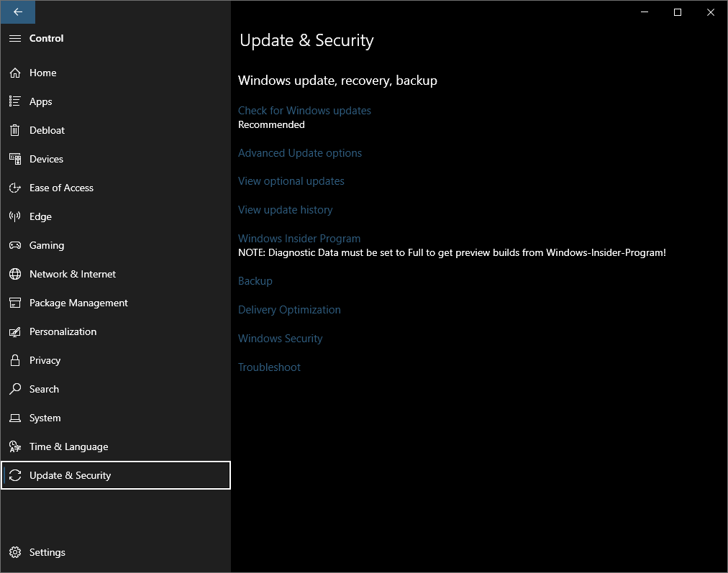
Task: Click the Debloat trash can icon
Action: tap(15, 130)
